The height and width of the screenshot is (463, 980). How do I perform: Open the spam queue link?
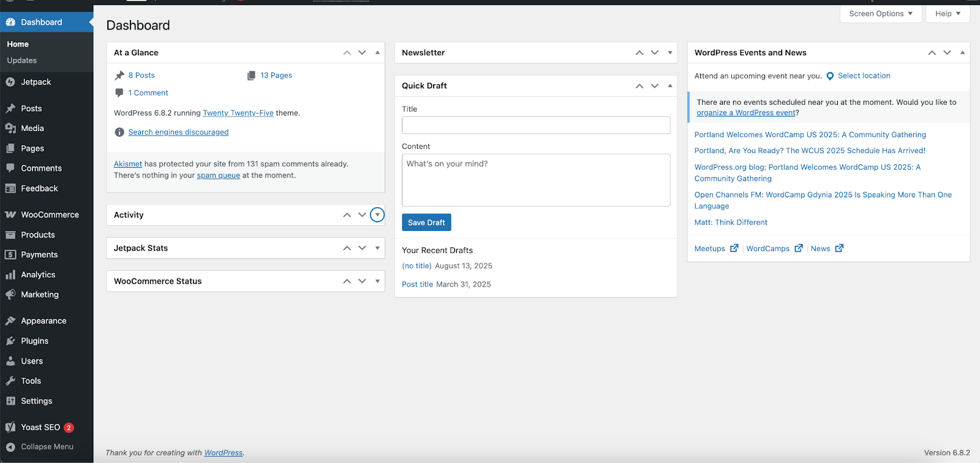(219, 176)
